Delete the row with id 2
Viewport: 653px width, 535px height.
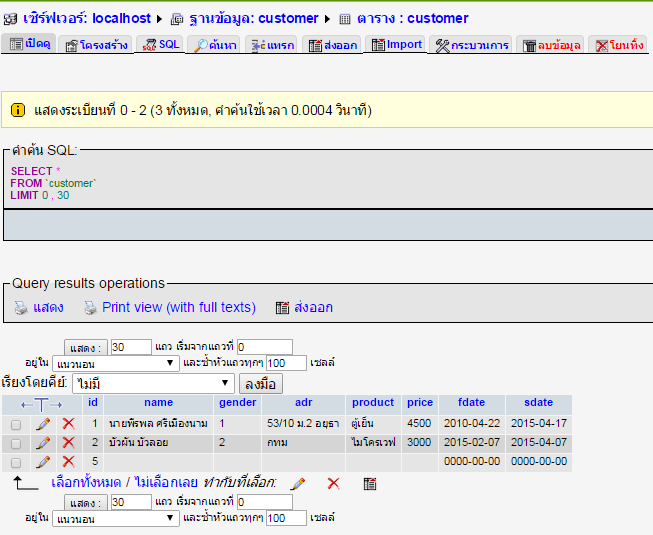[x=69, y=443]
